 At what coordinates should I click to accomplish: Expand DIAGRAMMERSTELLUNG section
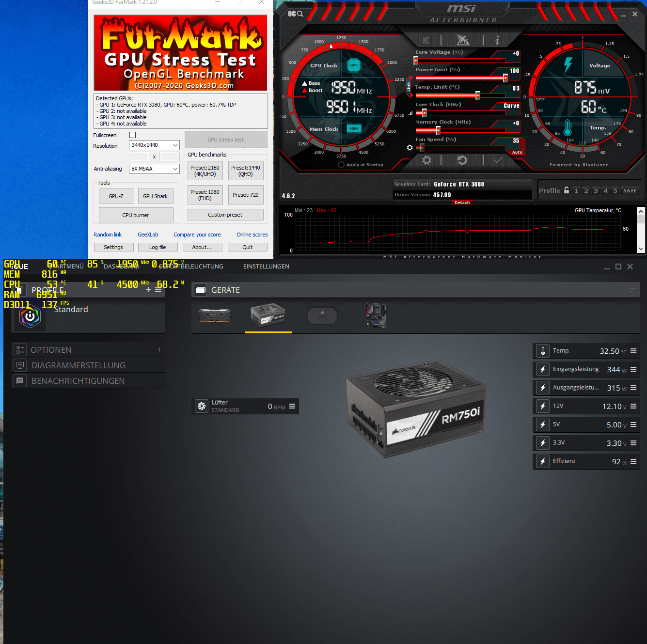click(x=88, y=365)
